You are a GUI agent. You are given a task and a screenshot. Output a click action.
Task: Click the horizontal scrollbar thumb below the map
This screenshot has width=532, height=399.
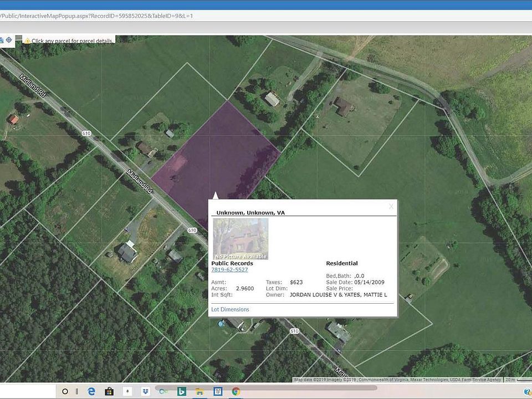266,387
